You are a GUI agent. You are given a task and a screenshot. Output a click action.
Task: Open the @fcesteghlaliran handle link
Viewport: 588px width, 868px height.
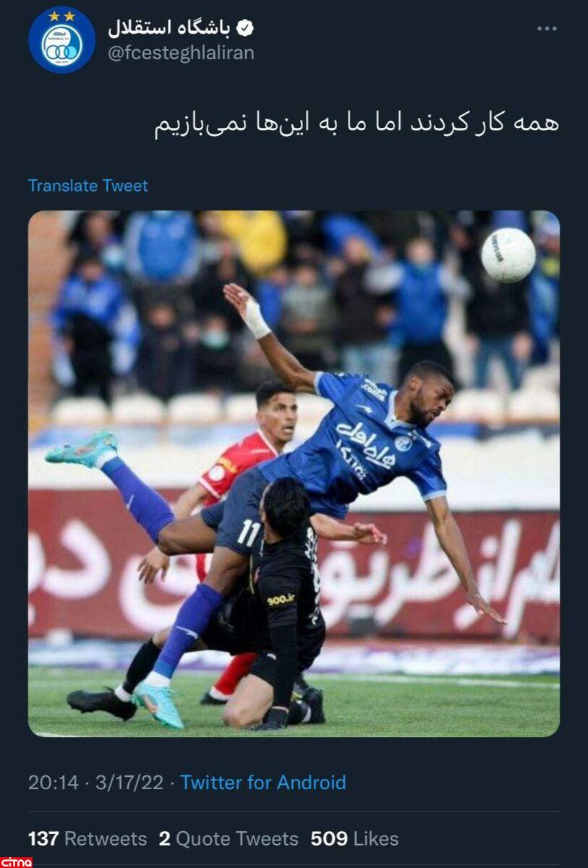point(181,54)
